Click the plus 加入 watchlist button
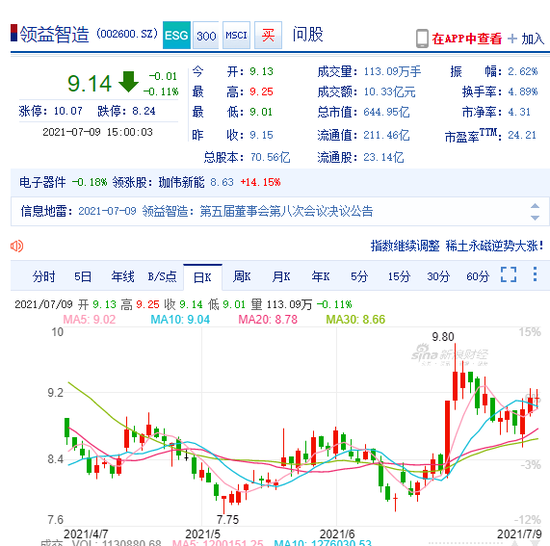The height and width of the screenshot is (546, 550). click(526, 39)
